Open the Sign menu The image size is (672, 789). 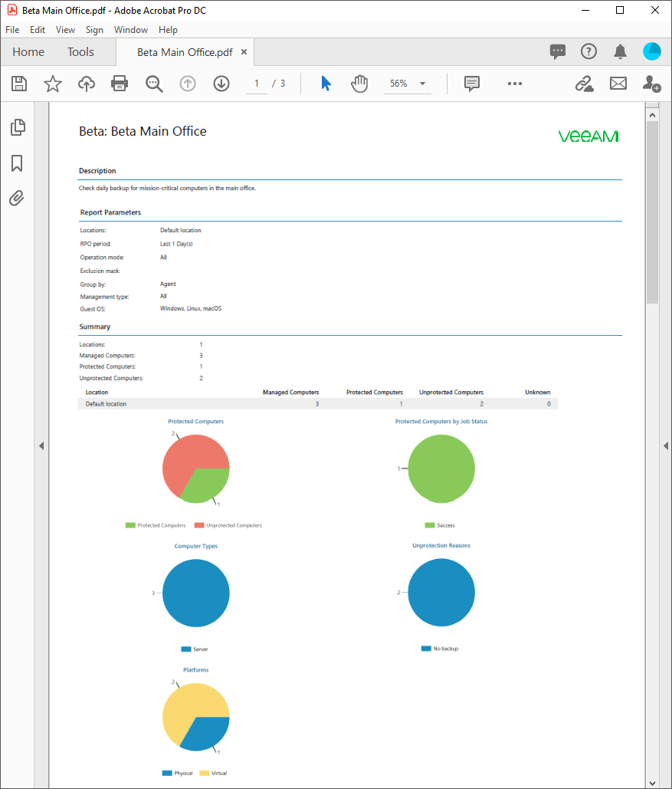(x=94, y=30)
